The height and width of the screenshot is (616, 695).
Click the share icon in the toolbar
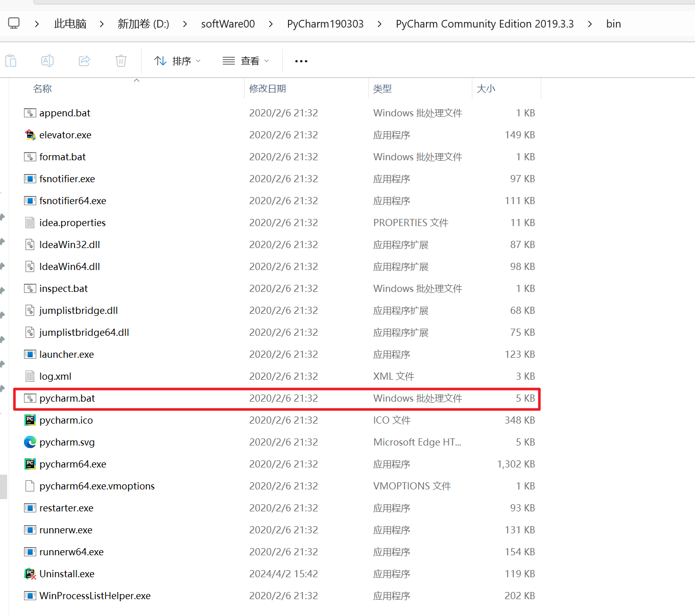coord(84,60)
